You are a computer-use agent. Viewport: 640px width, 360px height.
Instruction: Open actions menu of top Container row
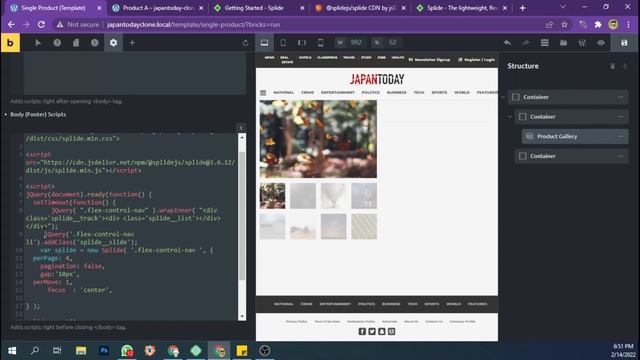[x=620, y=97]
